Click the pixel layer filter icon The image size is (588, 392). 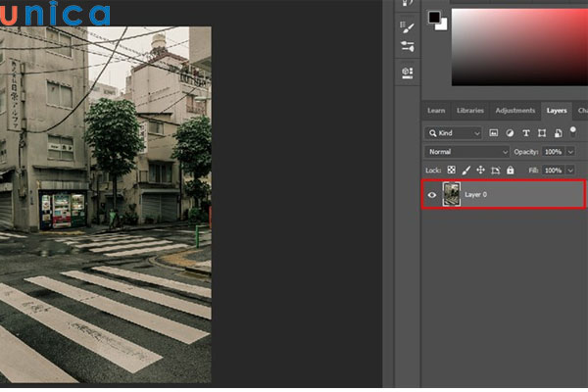pyautogui.click(x=494, y=132)
